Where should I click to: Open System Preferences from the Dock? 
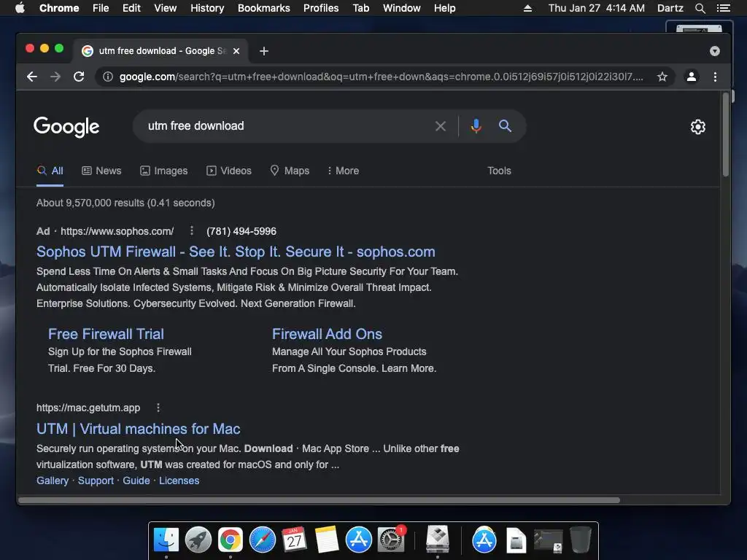(x=391, y=540)
